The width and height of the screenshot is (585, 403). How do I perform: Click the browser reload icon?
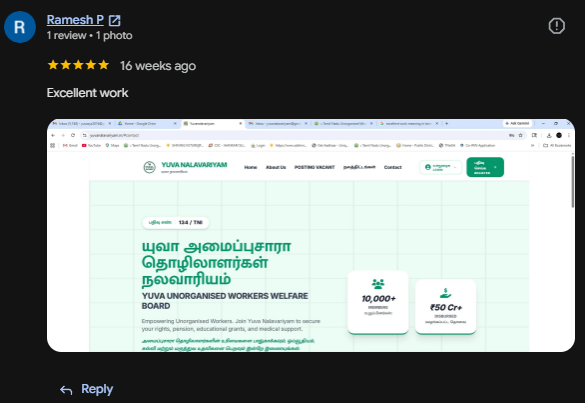pyautogui.click(x=73, y=135)
